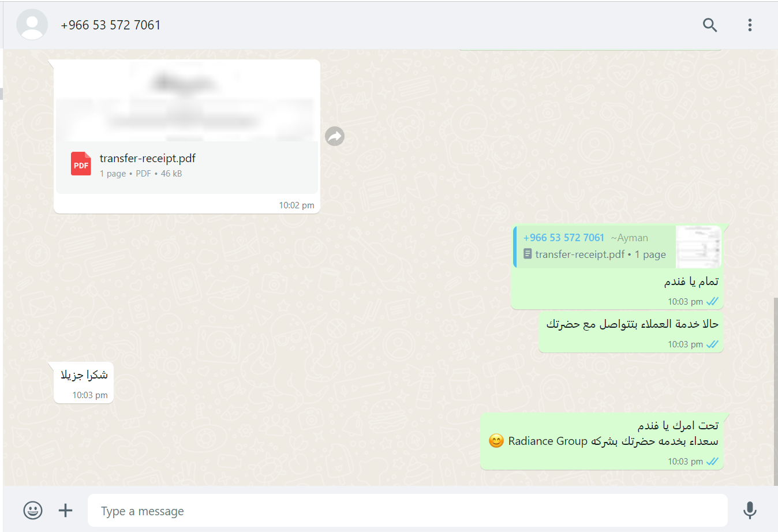
Task: Click the smiling emoji in Radiance Group message
Action: point(496,441)
